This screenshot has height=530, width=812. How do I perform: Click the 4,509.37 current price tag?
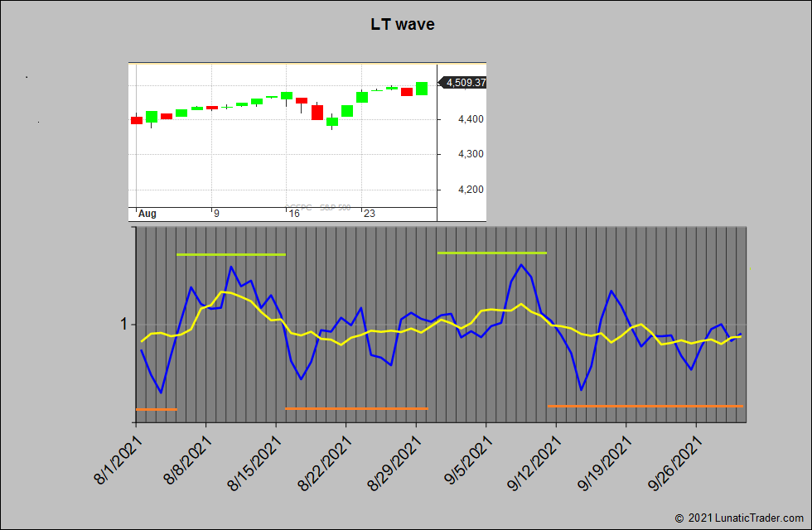pos(464,82)
